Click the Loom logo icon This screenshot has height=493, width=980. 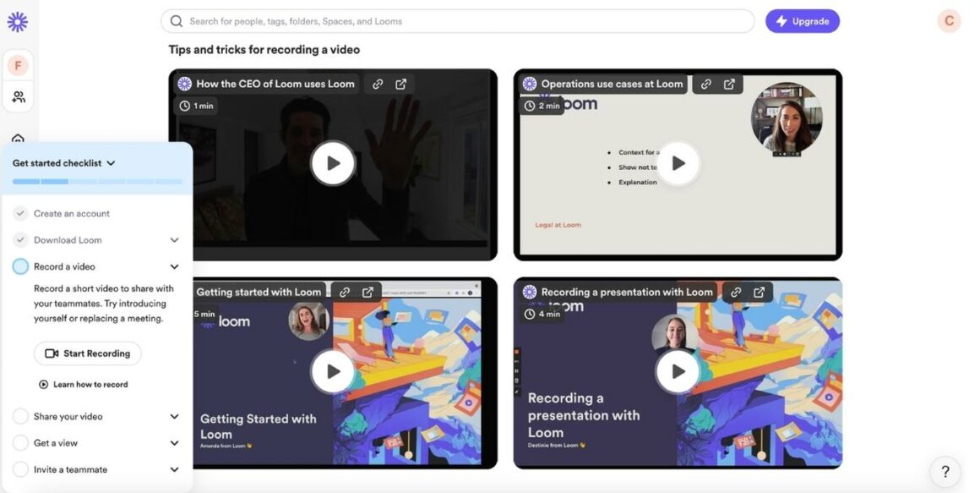18,22
